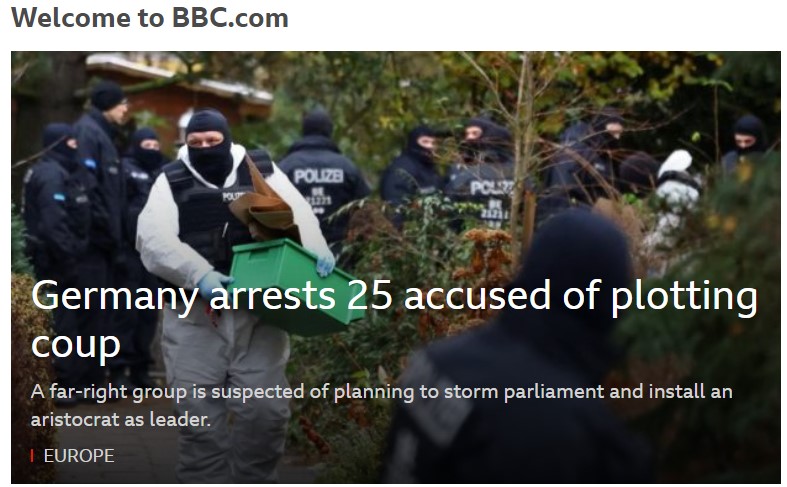This screenshot has width=787, height=487.
Task: Click the far-right group summary text
Action: (x=381, y=405)
